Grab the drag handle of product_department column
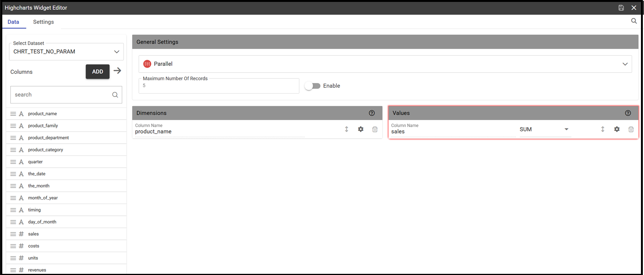The width and height of the screenshot is (644, 275). pyautogui.click(x=13, y=138)
